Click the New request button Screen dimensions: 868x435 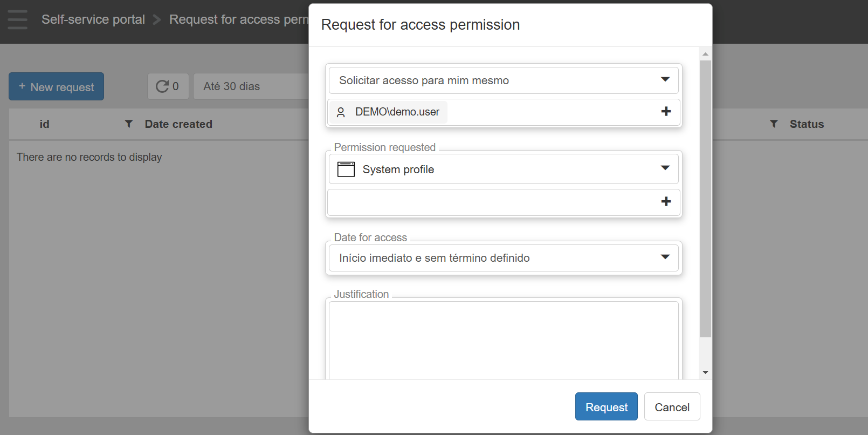(x=56, y=86)
